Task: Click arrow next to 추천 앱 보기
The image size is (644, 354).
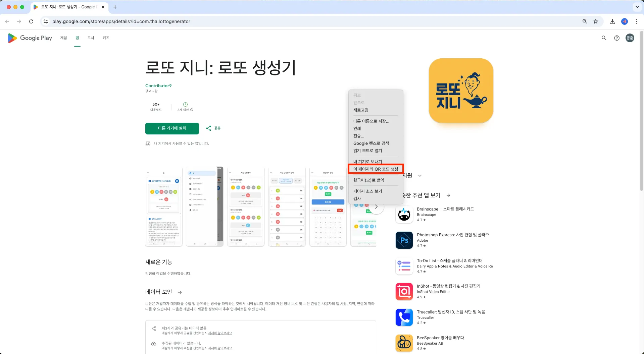Action: (x=448, y=195)
